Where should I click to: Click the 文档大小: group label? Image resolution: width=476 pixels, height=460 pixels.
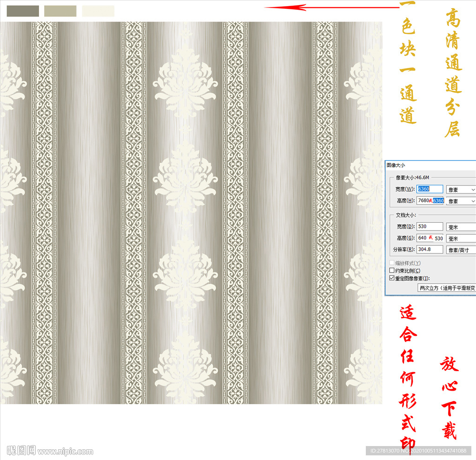[x=405, y=215]
